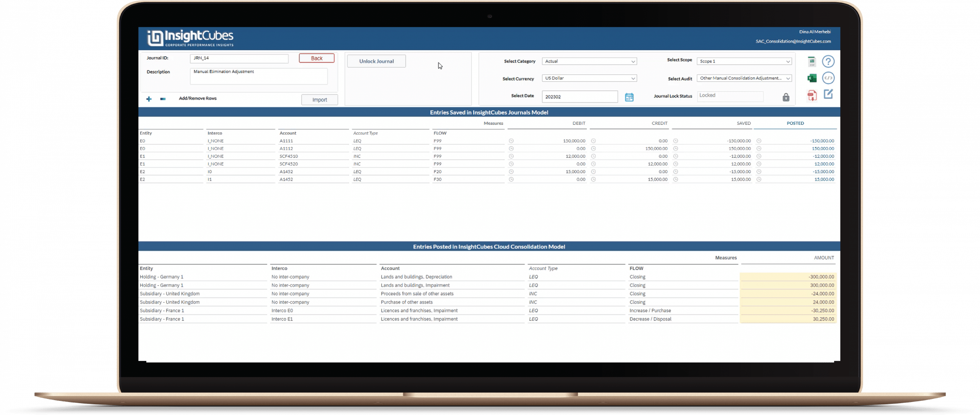The width and height of the screenshot is (980, 415).
Task: Click clock icon beside posted 15,000.00
Action: pyautogui.click(x=759, y=179)
